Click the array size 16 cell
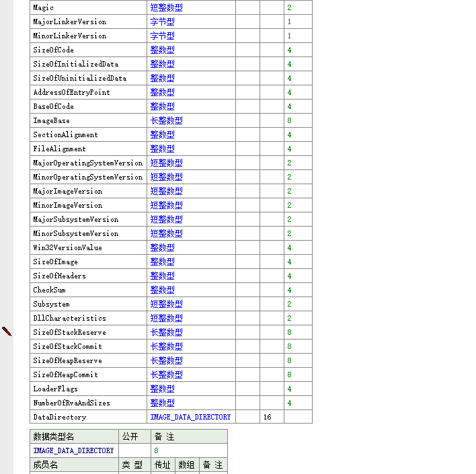Image resolution: width=476 pixels, height=474 pixels. click(x=272, y=417)
